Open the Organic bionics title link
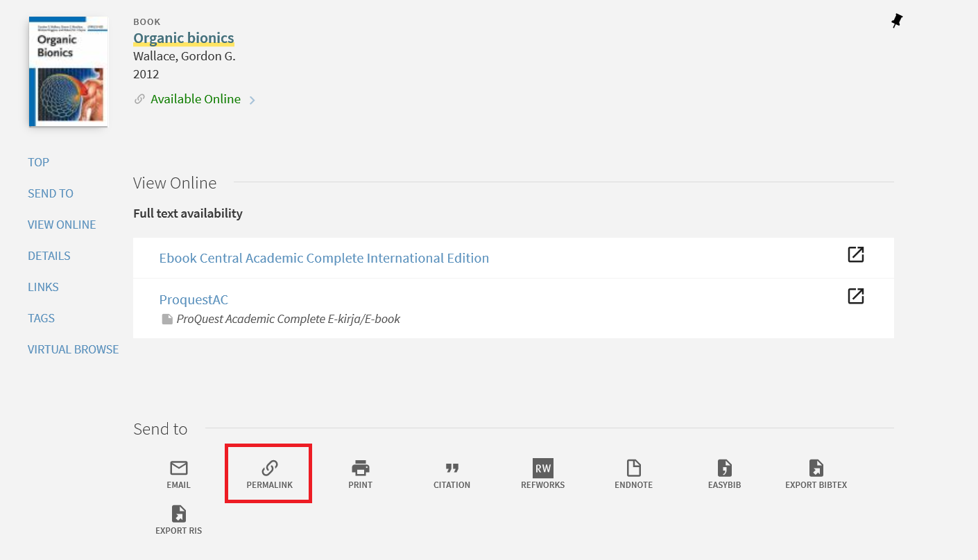This screenshot has width=978, height=560. point(183,38)
